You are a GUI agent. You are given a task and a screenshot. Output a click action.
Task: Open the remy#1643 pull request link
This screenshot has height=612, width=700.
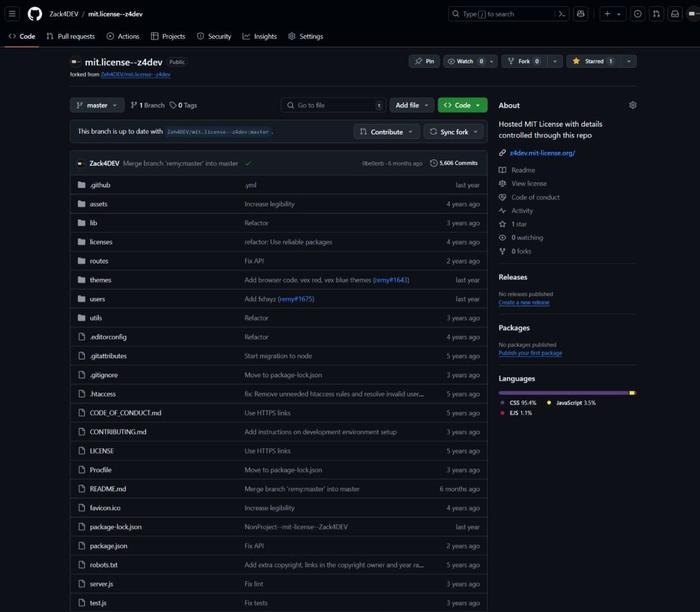click(x=390, y=280)
